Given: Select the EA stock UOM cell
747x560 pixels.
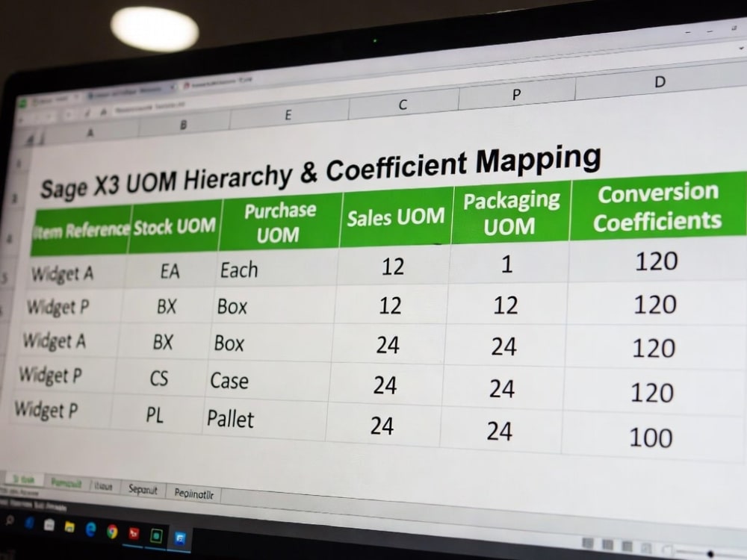Looking at the screenshot, I should [x=170, y=271].
